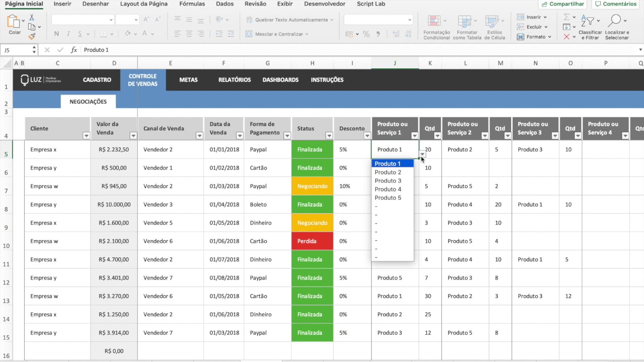Select Produto 3 in the dropdown list
Image resolution: width=644 pixels, height=362 pixels.
click(x=392, y=181)
